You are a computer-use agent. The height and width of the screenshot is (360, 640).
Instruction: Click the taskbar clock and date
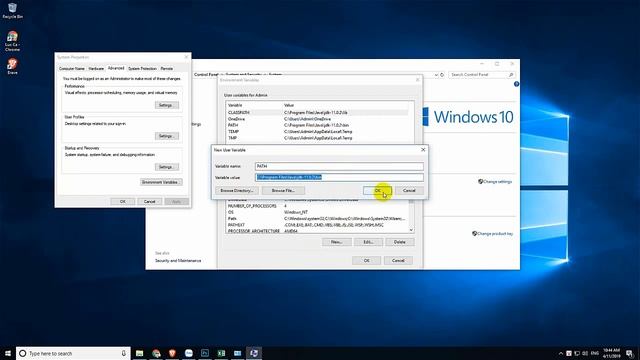[611, 353]
